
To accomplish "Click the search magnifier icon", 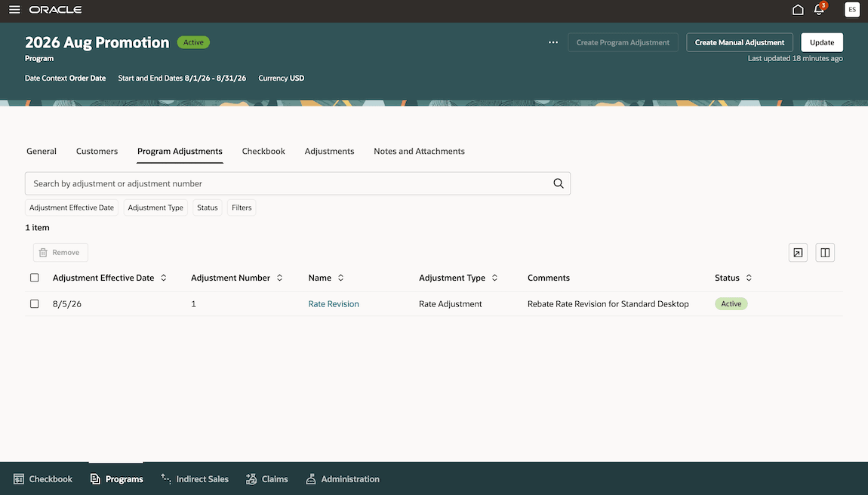I will tap(558, 183).
